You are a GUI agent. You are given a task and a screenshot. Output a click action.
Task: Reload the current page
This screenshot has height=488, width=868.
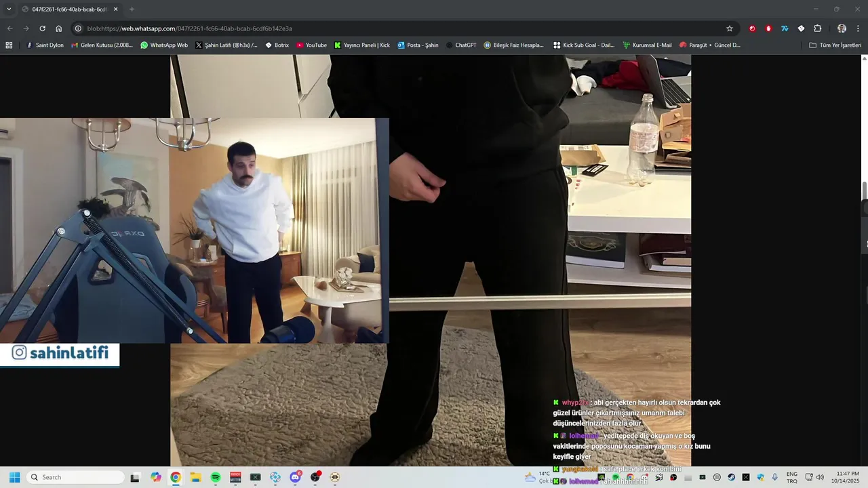[x=42, y=28]
